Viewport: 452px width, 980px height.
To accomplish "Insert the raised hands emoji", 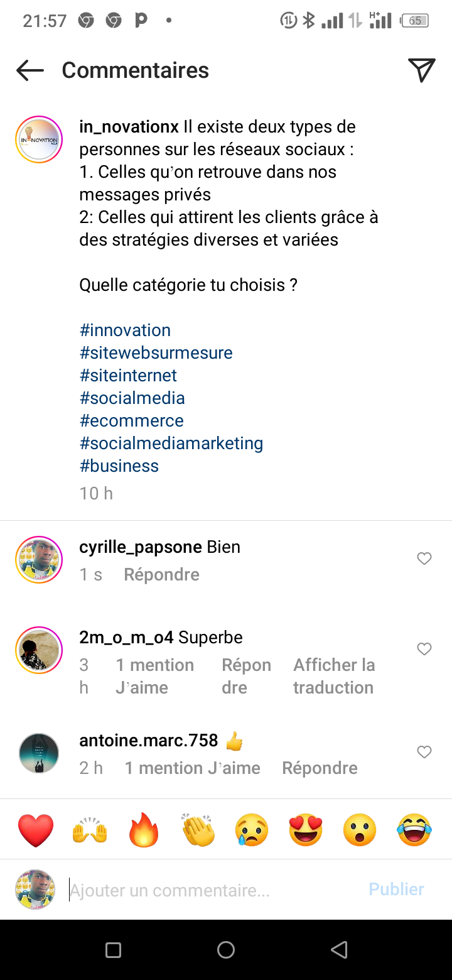I will point(90,829).
